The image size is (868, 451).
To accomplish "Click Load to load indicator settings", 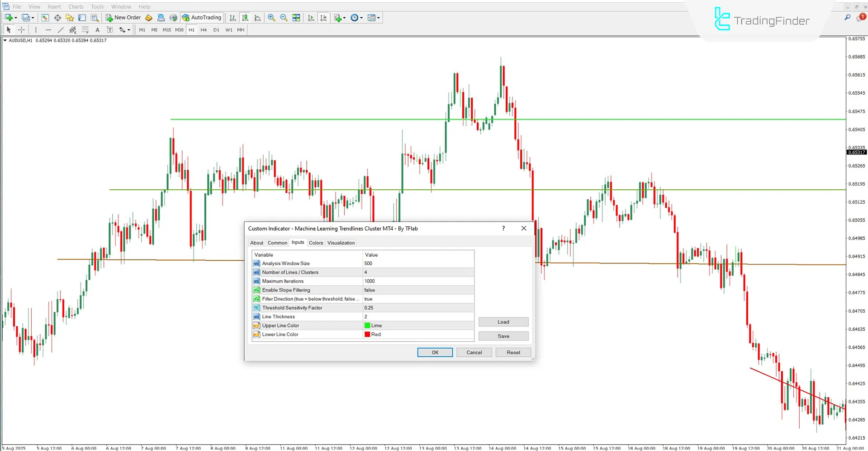I will [x=503, y=321].
